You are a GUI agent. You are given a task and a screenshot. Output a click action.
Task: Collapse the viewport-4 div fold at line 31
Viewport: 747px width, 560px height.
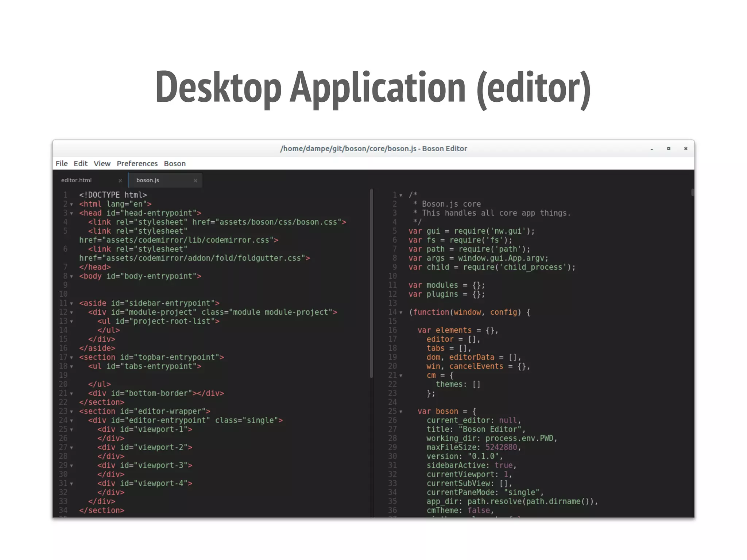tap(71, 484)
